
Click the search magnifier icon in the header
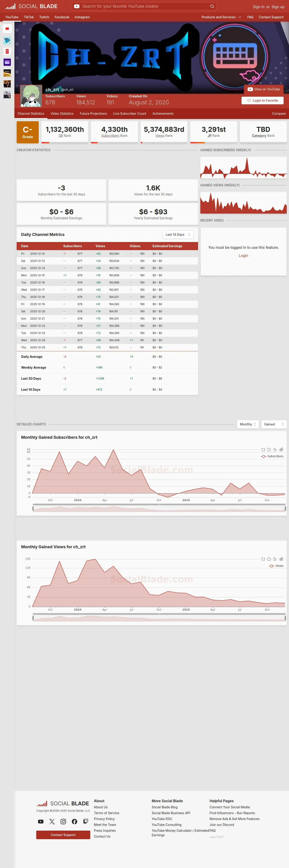pos(212,6)
